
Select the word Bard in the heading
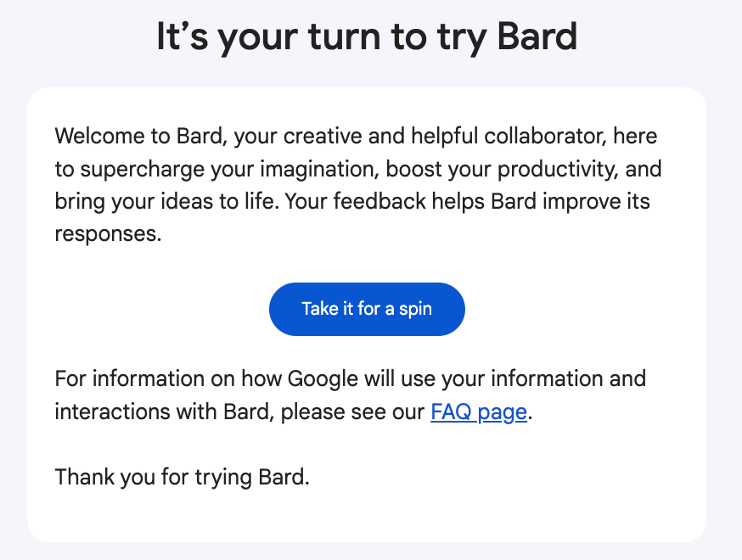(539, 36)
